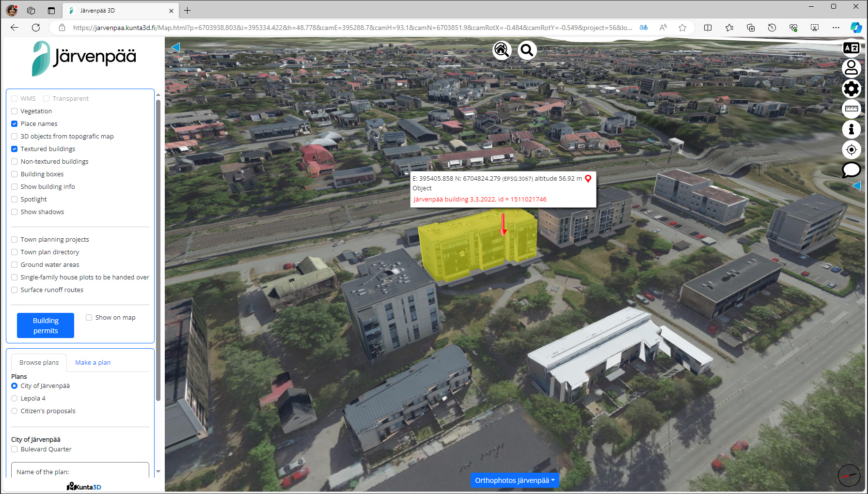868x494 pixels.
Task: Click the Building permits button
Action: click(46, 325)
